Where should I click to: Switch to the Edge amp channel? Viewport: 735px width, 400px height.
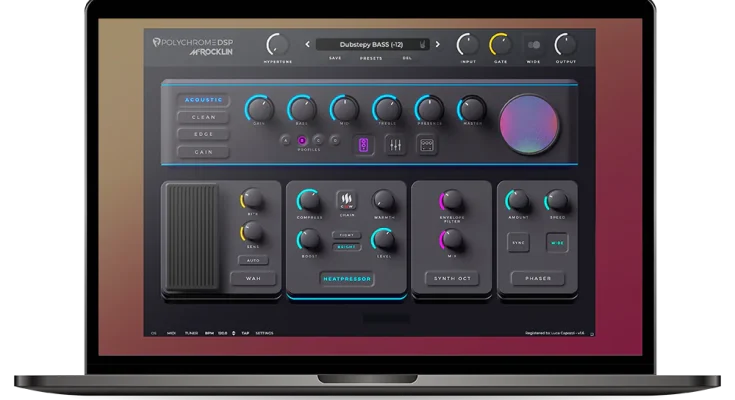[203, 134]
